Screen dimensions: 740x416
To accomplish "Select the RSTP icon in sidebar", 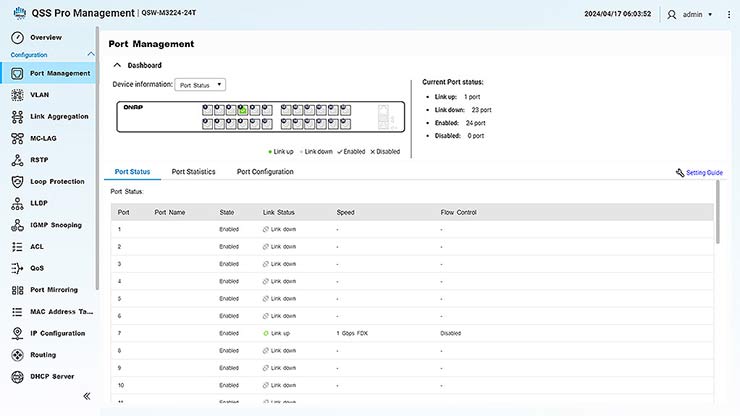I will (17, 160).
